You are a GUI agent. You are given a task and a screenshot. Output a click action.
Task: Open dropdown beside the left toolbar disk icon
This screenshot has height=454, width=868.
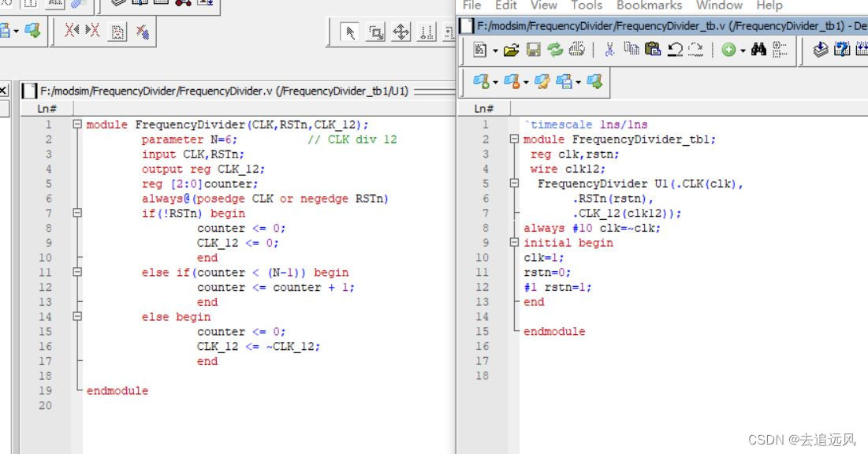click(16, 31)
